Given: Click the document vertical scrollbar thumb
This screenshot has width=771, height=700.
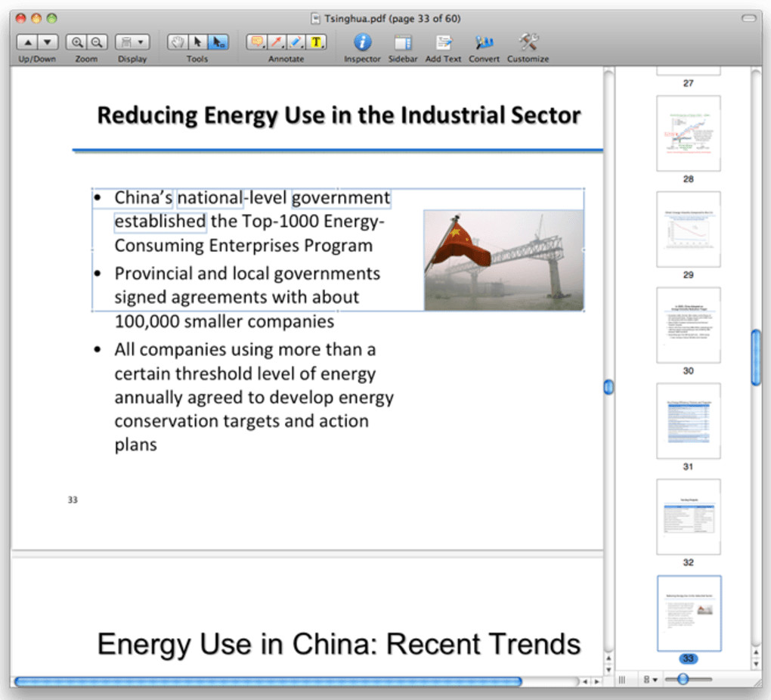Looking at the screenshot, I should click(x=608, y=387).
